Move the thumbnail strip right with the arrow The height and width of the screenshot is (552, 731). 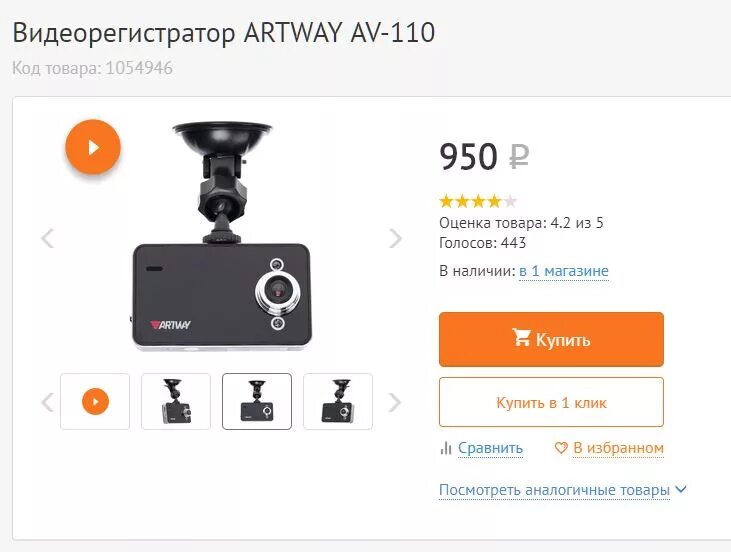[394, 402]
